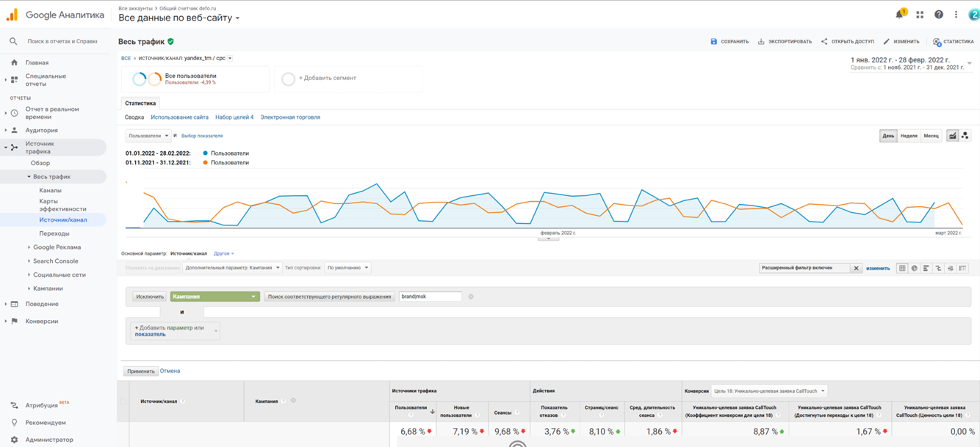This screenshot has width=980, height=447.
Task: Open the date range dropdown
Action: (x=969, y=63)
